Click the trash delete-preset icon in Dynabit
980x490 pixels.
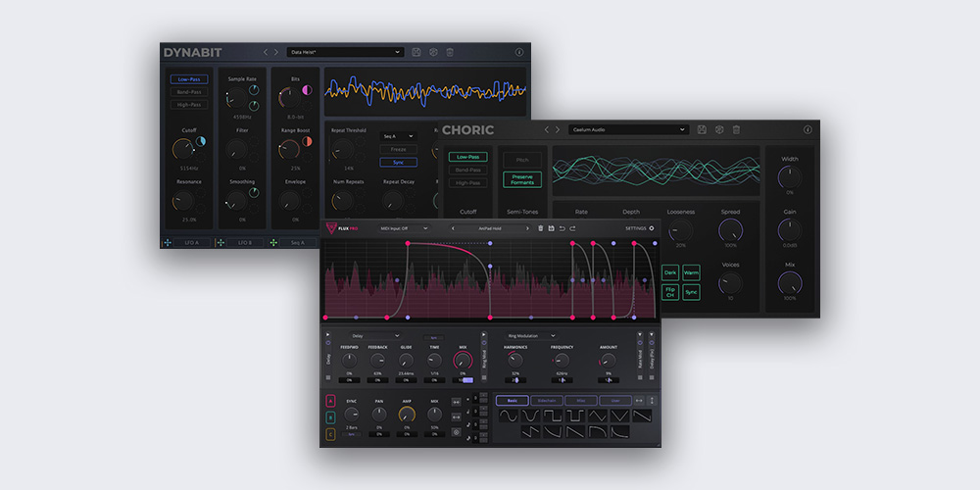click(450, 52)
